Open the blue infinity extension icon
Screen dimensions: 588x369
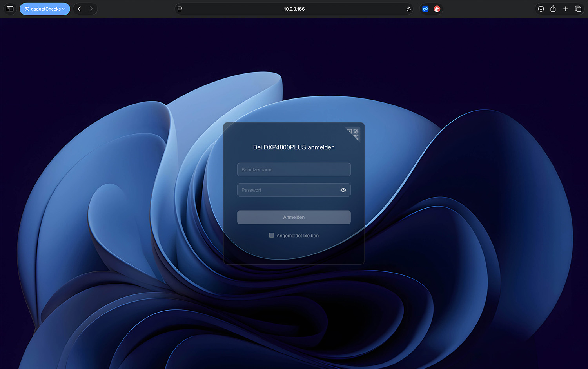tap(425, 9)
